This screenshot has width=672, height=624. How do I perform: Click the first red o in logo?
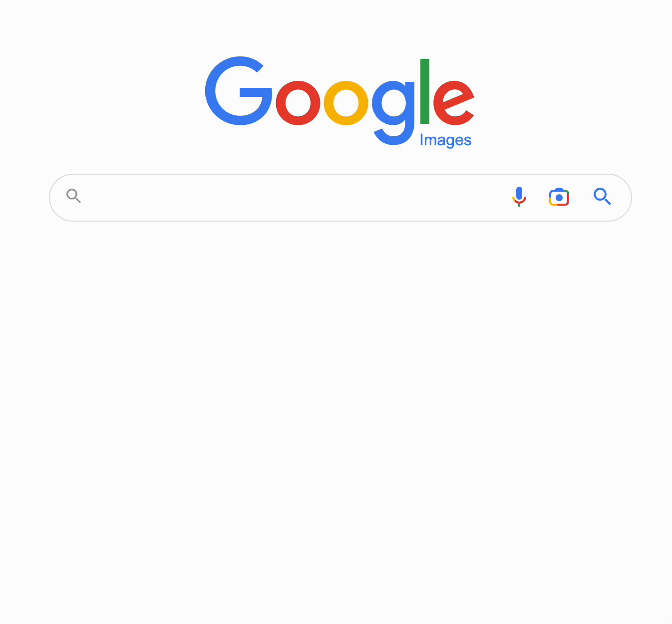click(x=298, y=103)
